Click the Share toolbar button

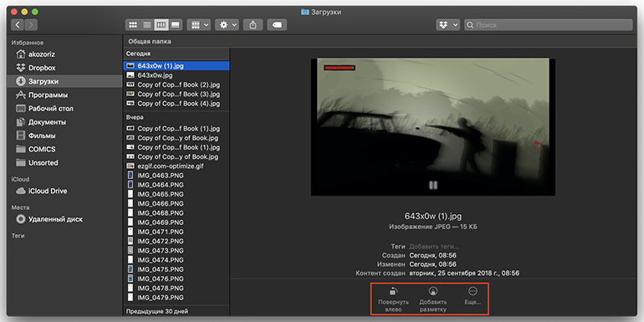[x=253, y=24]
